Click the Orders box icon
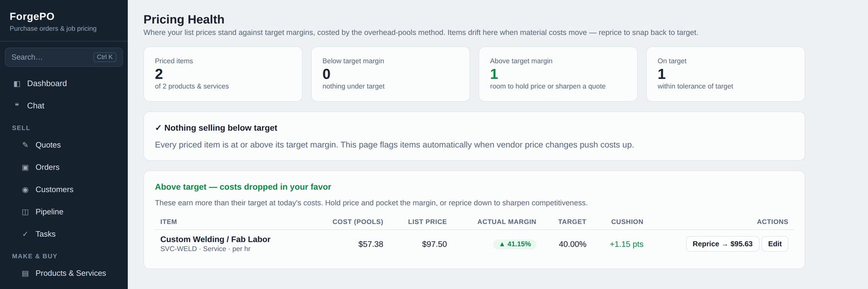 25,167
